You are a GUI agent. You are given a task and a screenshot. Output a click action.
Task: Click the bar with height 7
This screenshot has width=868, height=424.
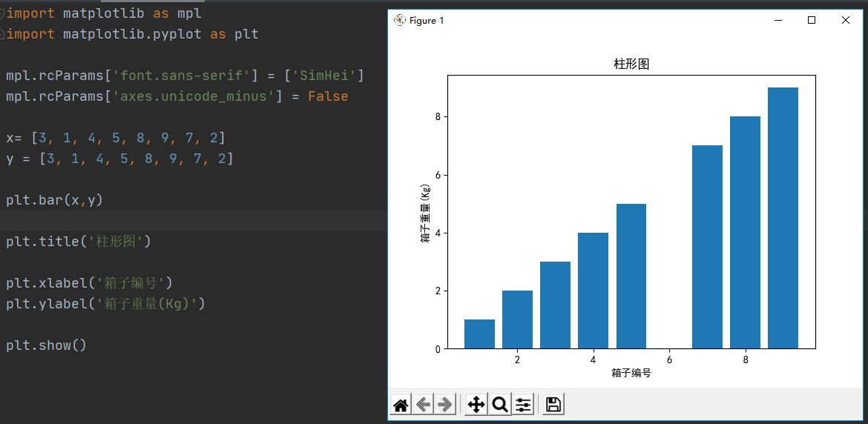coord(707,247)
